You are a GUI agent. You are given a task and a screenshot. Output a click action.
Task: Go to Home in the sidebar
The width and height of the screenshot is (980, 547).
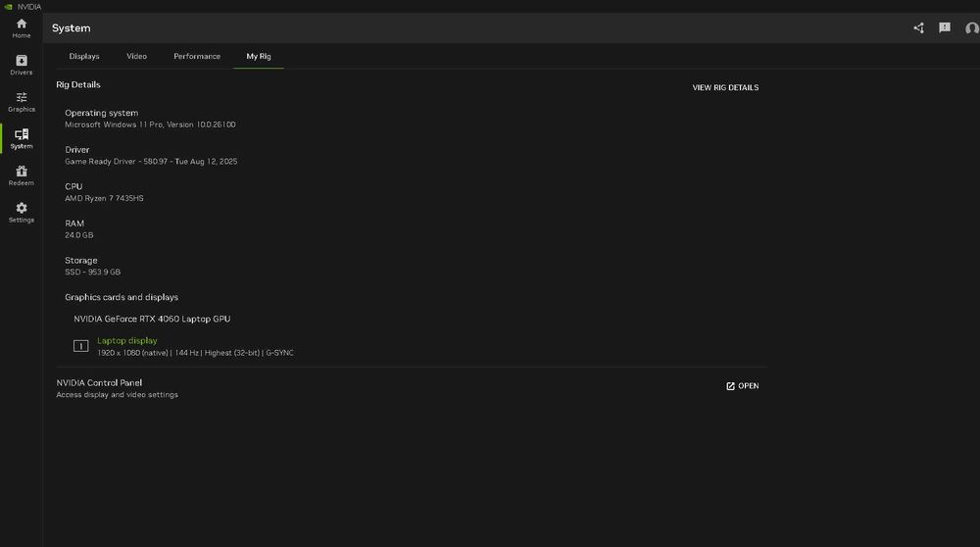pos(22,28)
